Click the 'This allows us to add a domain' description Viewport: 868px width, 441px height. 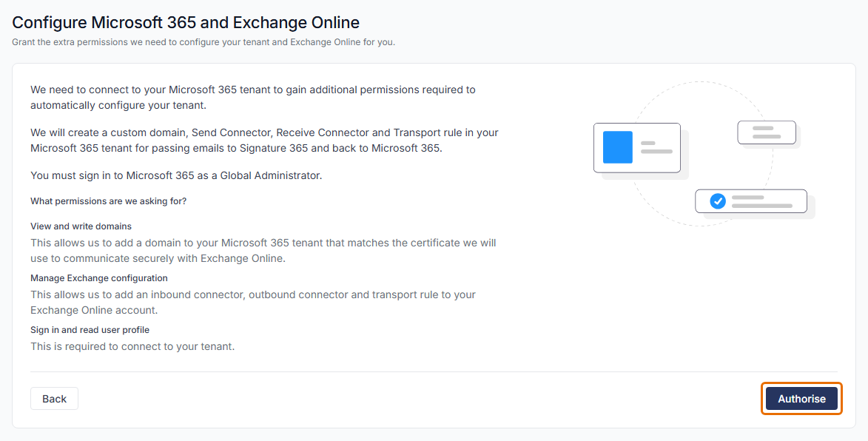(x=263, y=251)
